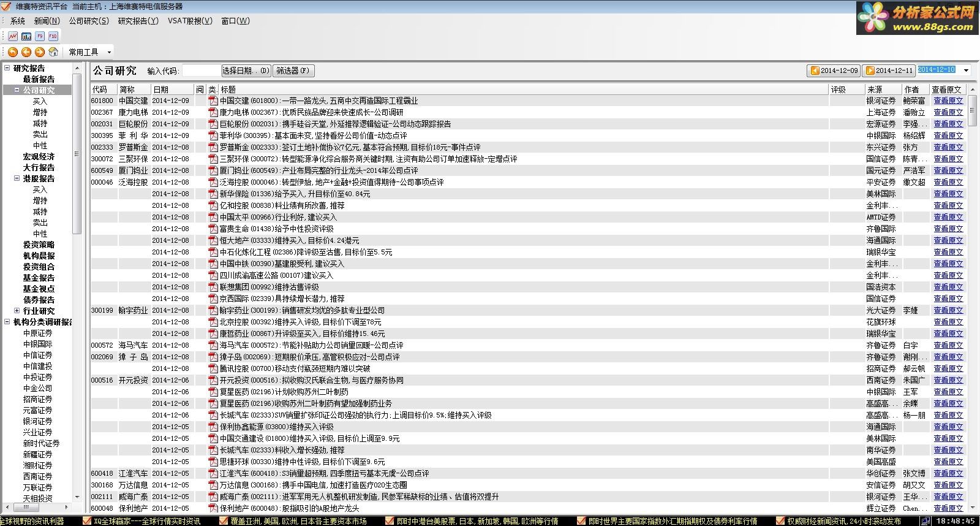The width and height of the screenshot is (980, 526).
Task: Click PDF icon for 厦门钨业(600549) report
Action: coord(213,170)
